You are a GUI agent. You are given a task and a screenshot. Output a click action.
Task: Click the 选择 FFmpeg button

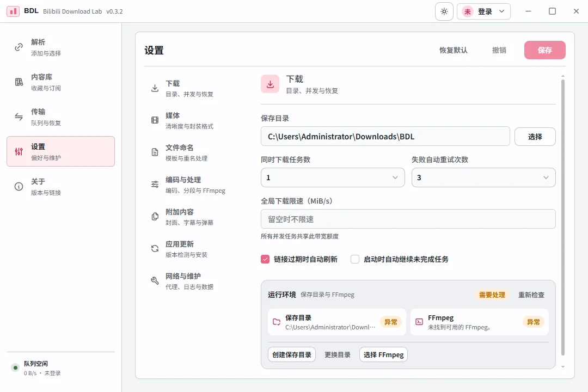[383, 355]
